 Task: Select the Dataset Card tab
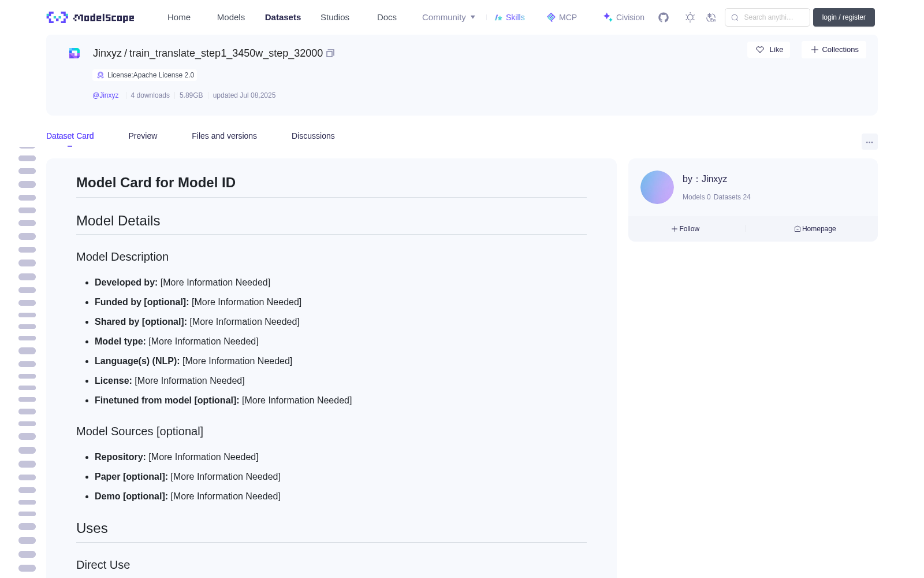[70, 136]
